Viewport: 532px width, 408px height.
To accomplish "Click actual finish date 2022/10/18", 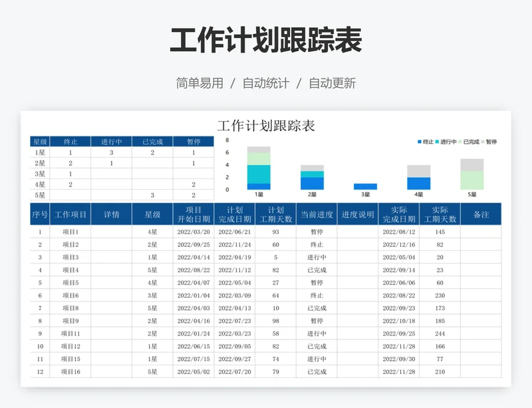I will point(399,321).
